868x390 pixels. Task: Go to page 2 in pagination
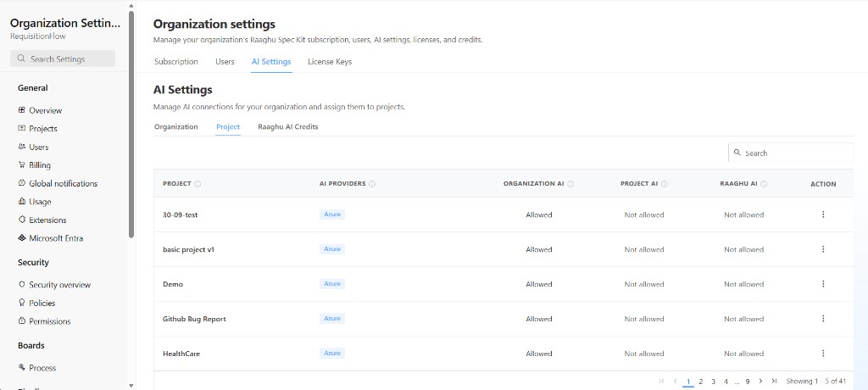pyautogui.click(x=701, y=382)
